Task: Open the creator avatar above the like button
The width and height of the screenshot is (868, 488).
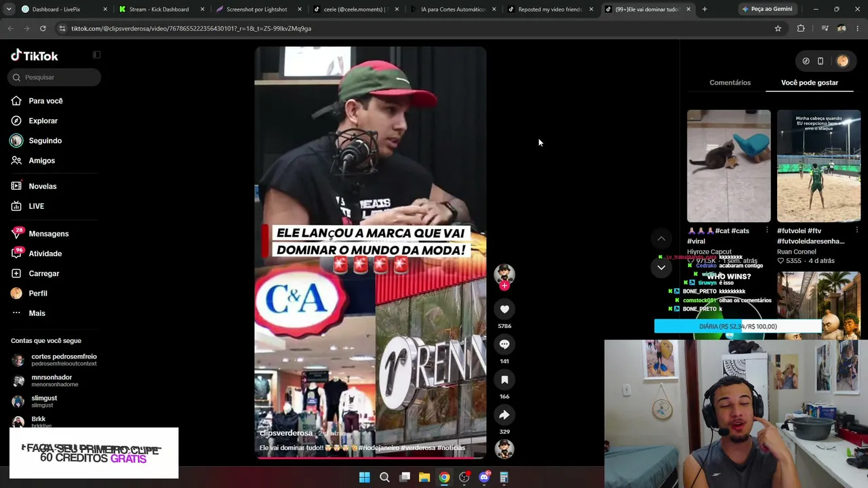Action: [x=505, y=273]
